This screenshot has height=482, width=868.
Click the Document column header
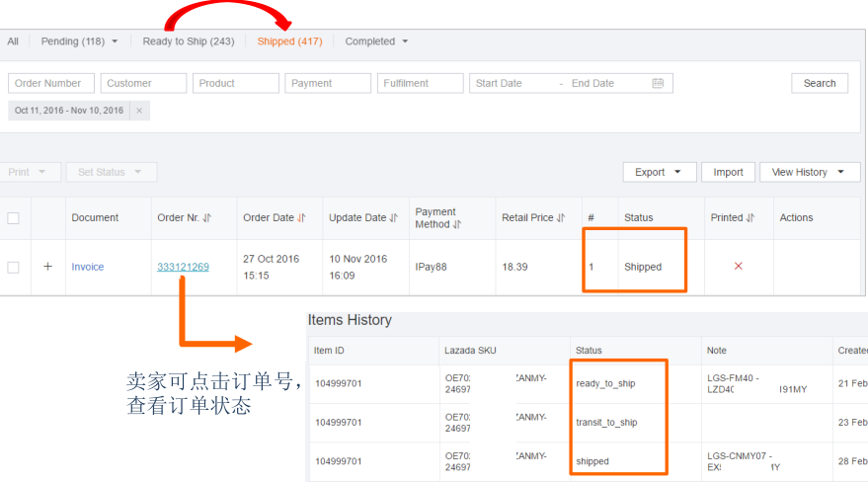(x=95, y=218)
